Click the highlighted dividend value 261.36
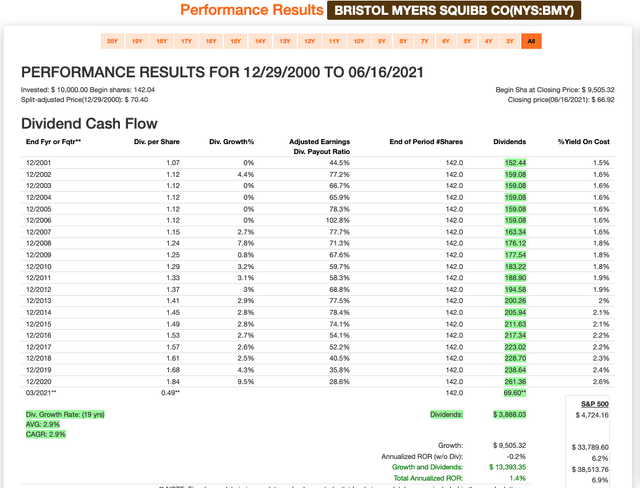 point(515,382)
